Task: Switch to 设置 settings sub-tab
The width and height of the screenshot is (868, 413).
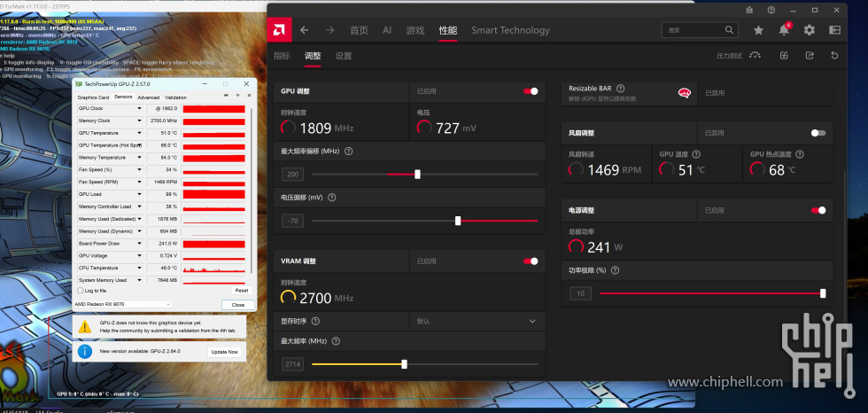Action: [x=344, y=56]
